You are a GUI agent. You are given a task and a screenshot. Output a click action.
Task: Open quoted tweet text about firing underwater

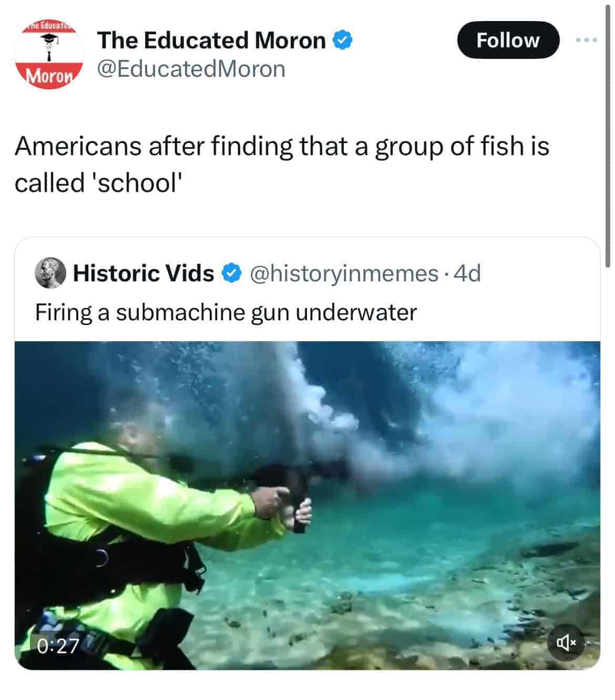pyautogui.click(x=226, y=312)
